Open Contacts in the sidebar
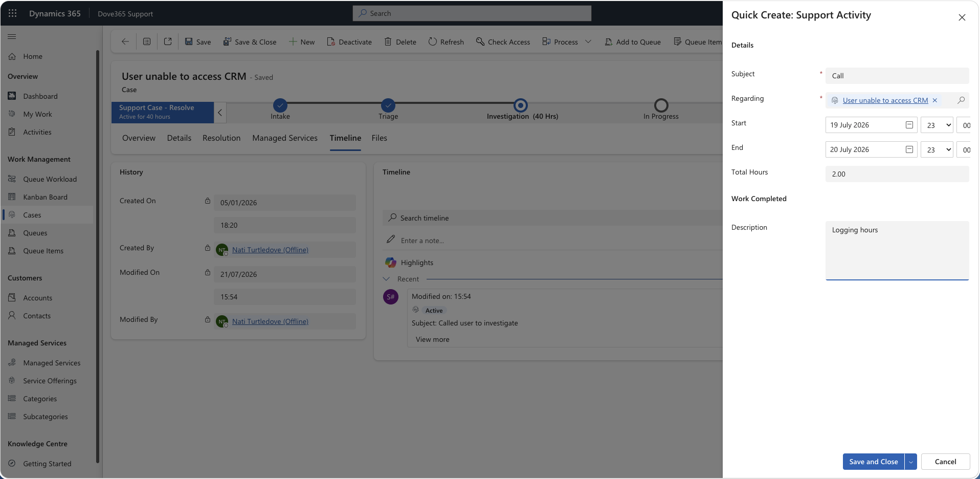Viewport: 980px width, 479px height. 48,316
